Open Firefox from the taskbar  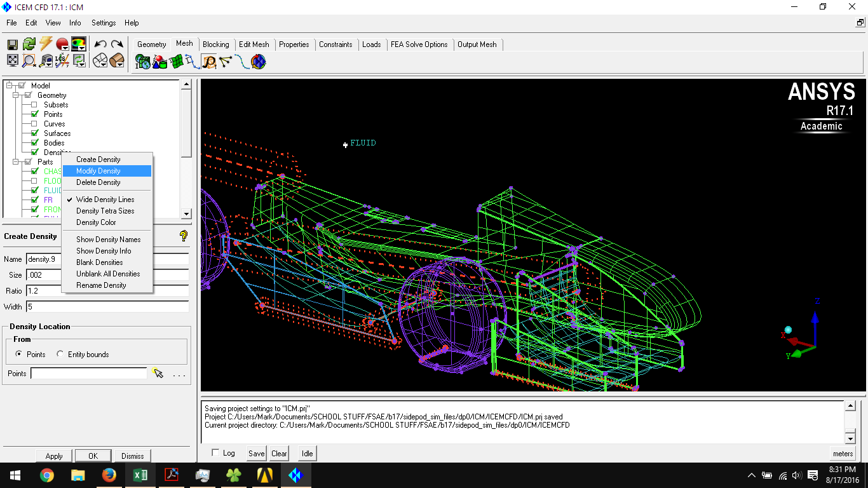[x=109, y=475]
